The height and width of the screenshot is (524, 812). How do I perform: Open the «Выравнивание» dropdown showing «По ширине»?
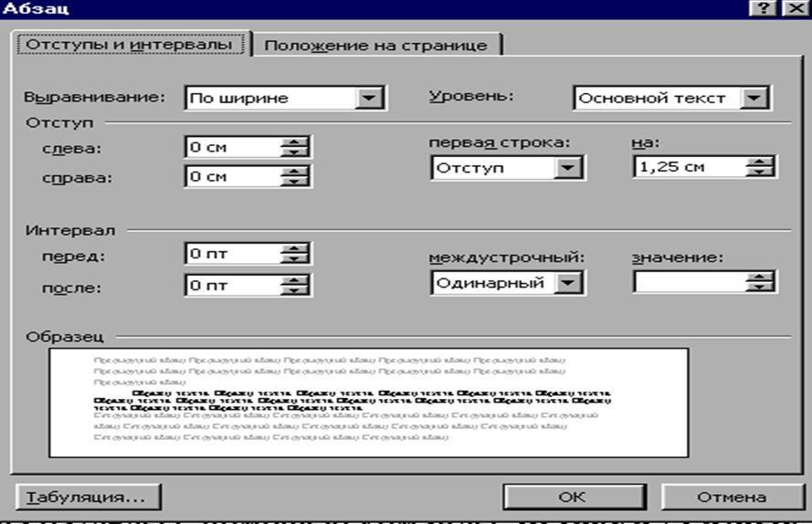pos(285,98)
